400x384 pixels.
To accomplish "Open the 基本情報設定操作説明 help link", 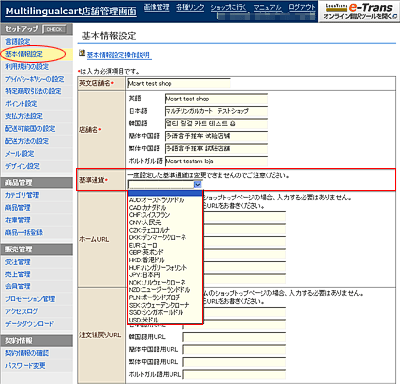I will pyautogui.click(x=119, y=55).
